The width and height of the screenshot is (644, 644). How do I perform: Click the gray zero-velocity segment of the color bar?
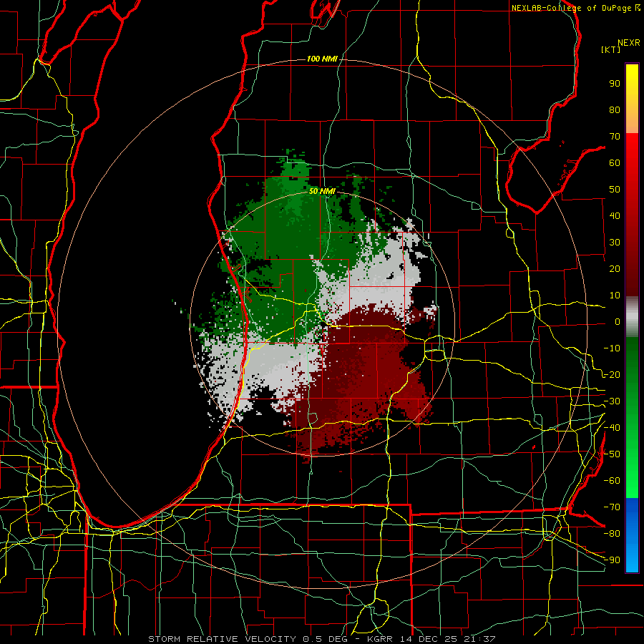(x=632, y=317)
